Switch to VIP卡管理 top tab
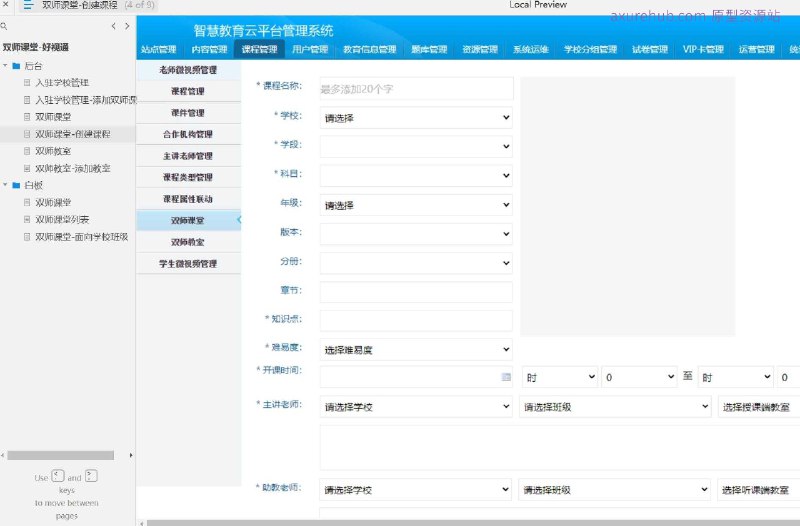 [x=703, y=49]
